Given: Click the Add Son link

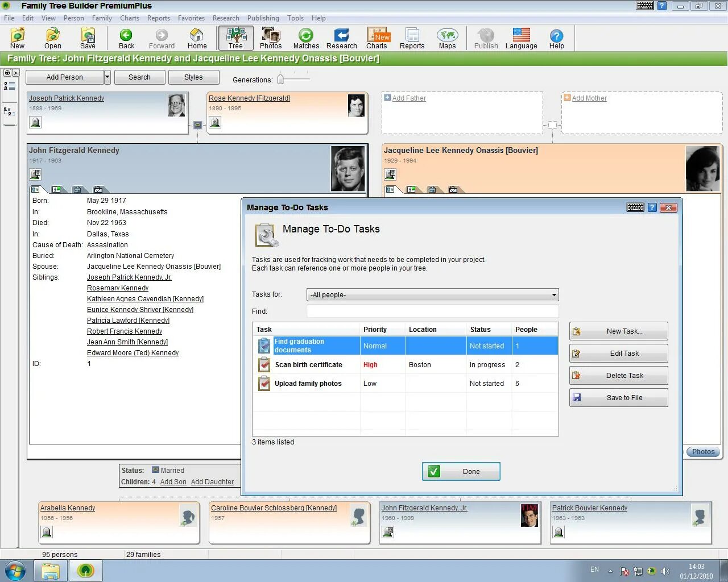Looking at the screenshot, I should (x=173, y=481).
